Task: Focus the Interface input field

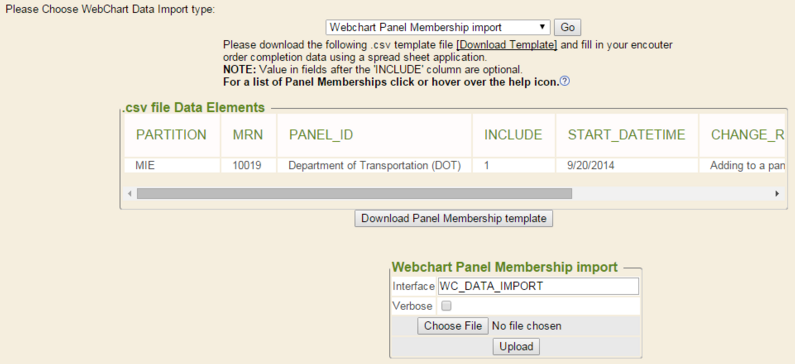Action: pyautogui.click(x=538, y=286)
